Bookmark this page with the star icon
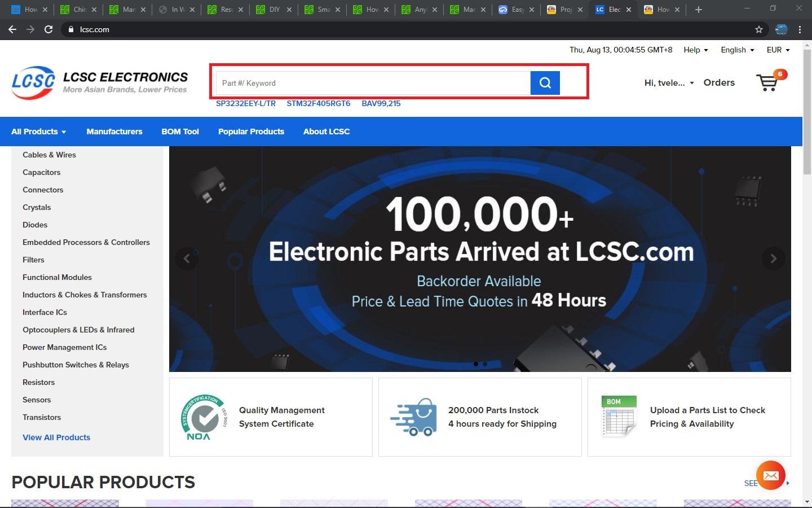The width and height of the screenshot is (812, 508). pyautogui.click(x=759, y=29)
